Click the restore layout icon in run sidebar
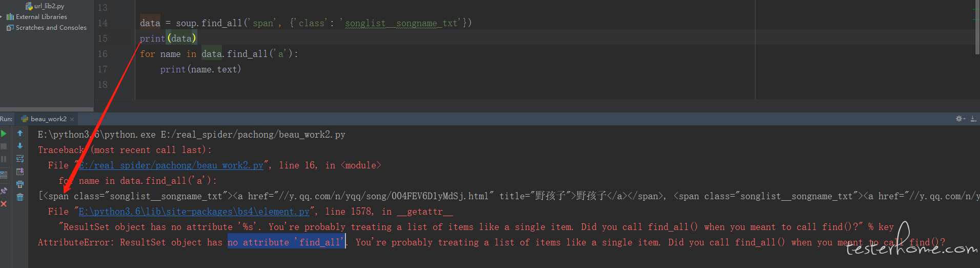The width and height of the screenshot is (980, 268). (x=4, y=175)
